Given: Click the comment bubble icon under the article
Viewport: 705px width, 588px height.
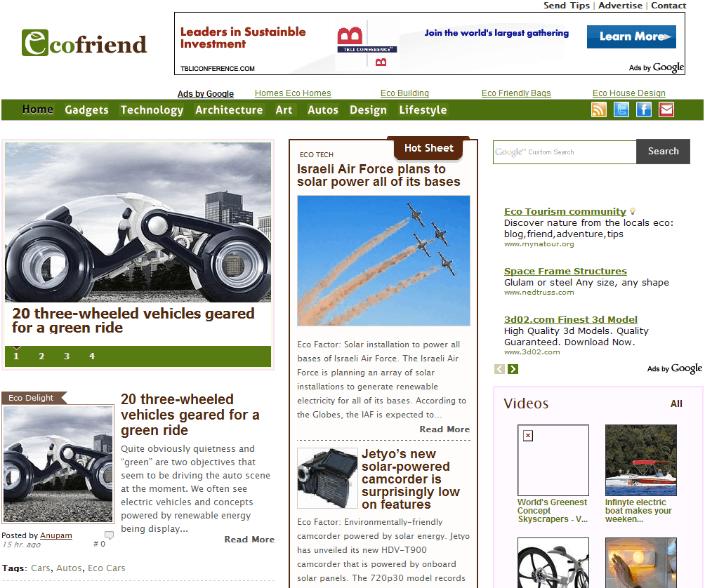Looking at the screenshot, I should tap(109, 535).
